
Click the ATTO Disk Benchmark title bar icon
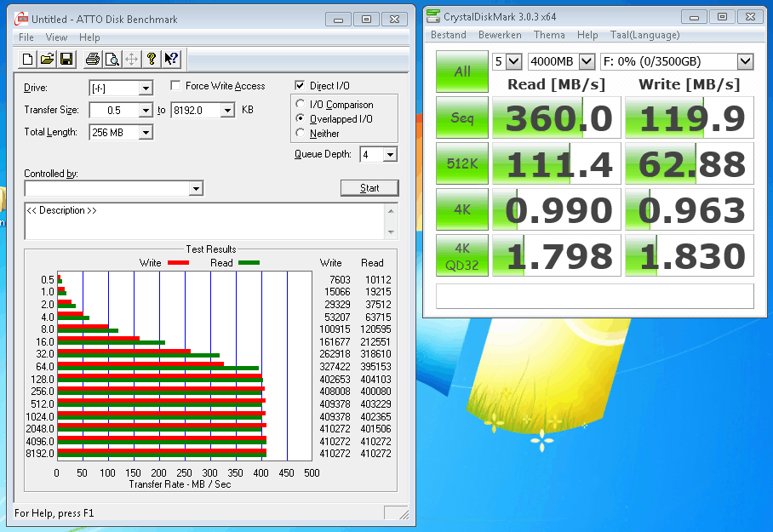coord(23,18)
